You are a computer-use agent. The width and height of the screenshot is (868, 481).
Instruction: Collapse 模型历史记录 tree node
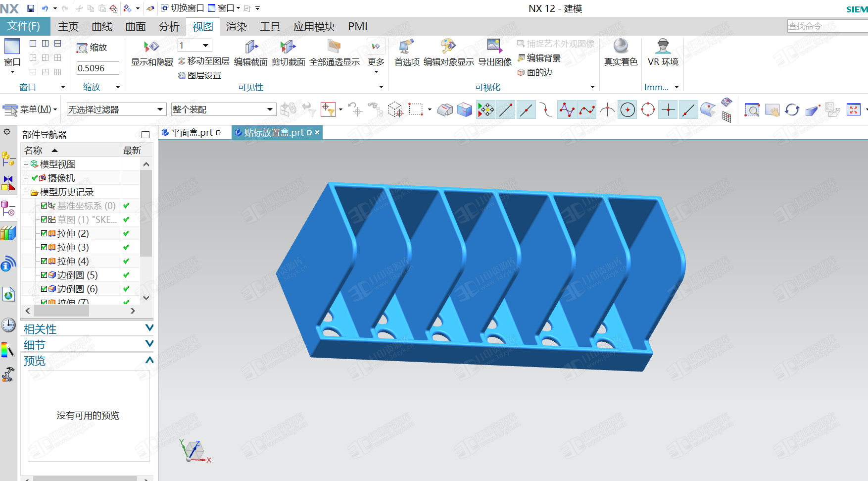pos(26,192)
